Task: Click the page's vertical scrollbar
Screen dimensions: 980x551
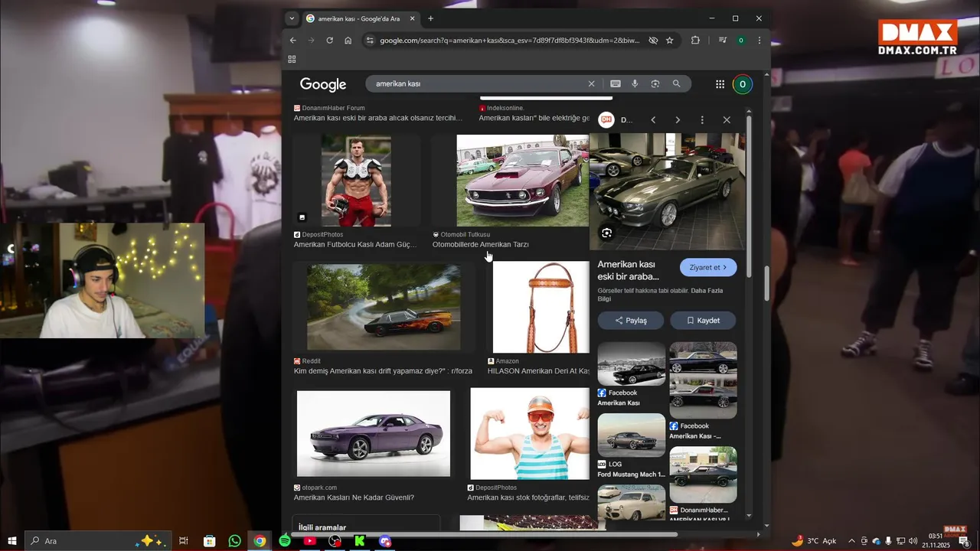Action: 767,282
